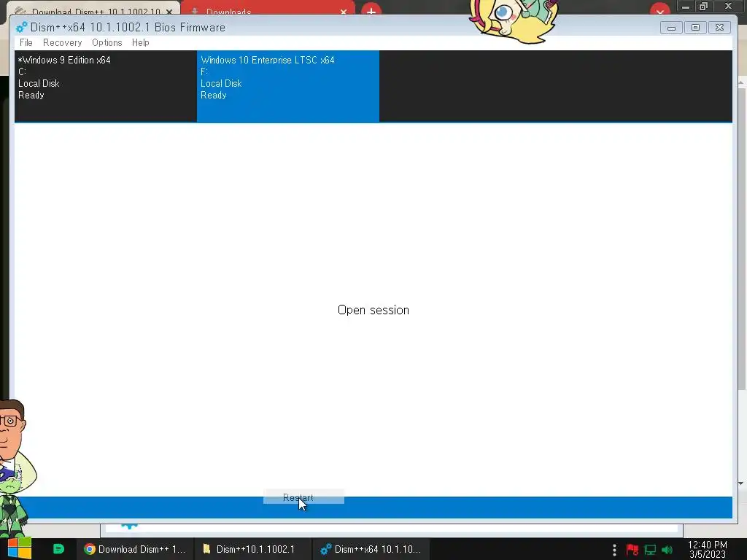Switch to Dism++10.1.1002.1 folder taskbar item
Image resolution: width=747 pixels, height=560 pixels.
coord(252,549)
